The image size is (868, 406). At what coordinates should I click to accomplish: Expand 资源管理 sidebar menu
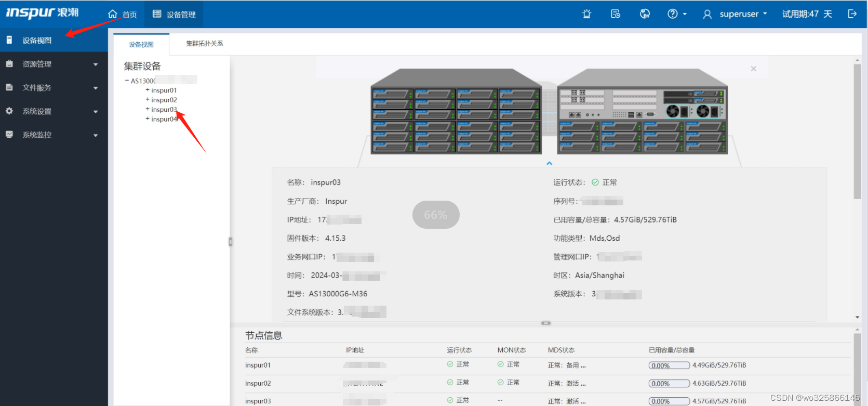54,64
